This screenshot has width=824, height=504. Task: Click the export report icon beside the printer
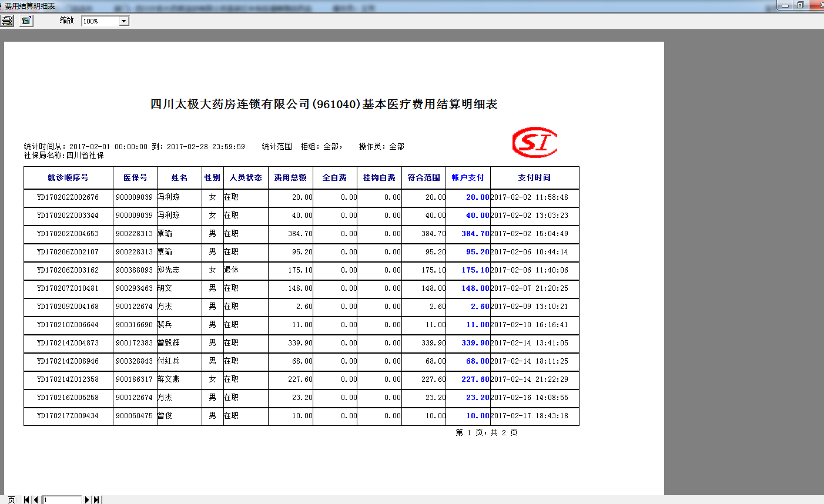click(26, 21)
